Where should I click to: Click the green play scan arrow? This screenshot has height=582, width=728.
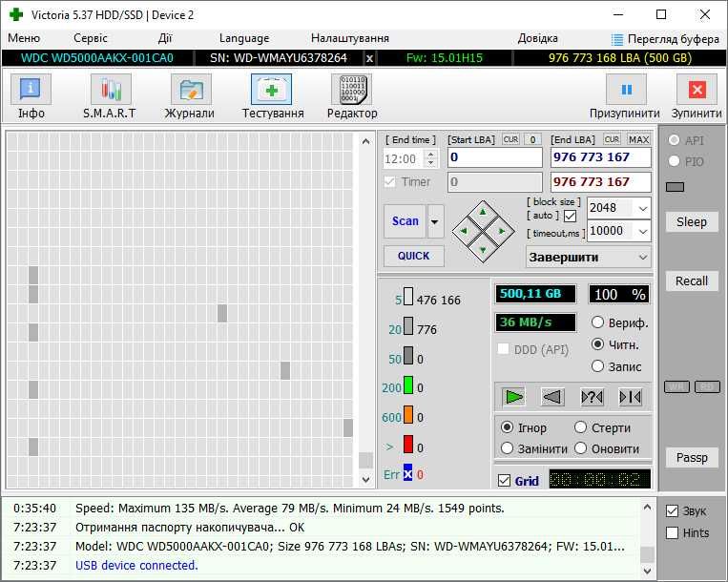tap(513, 397)
